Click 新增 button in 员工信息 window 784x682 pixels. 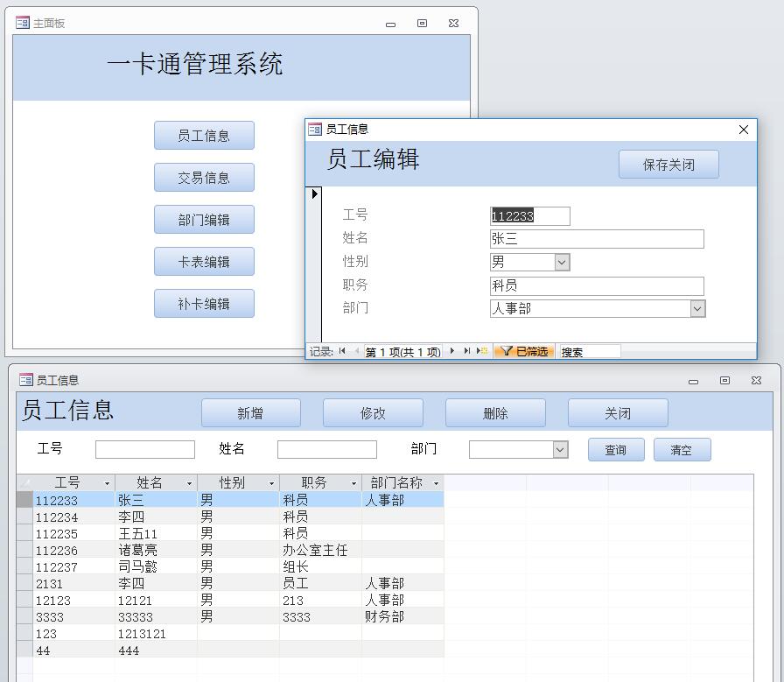[x=250, y=413]
